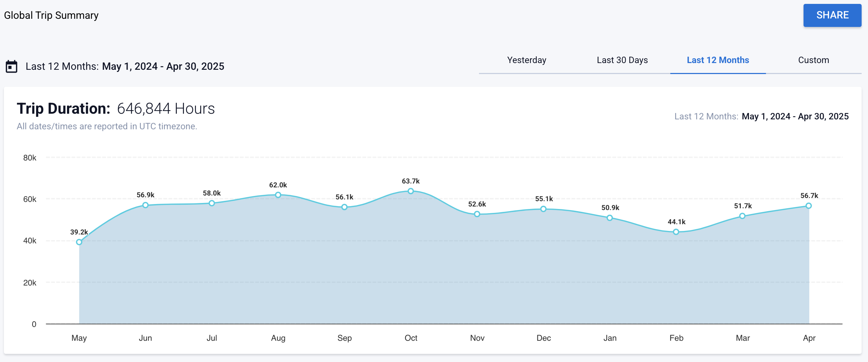Select the Last 30 Days tab
The width and height of the screenshot is (868, 362).
point(622,60)
